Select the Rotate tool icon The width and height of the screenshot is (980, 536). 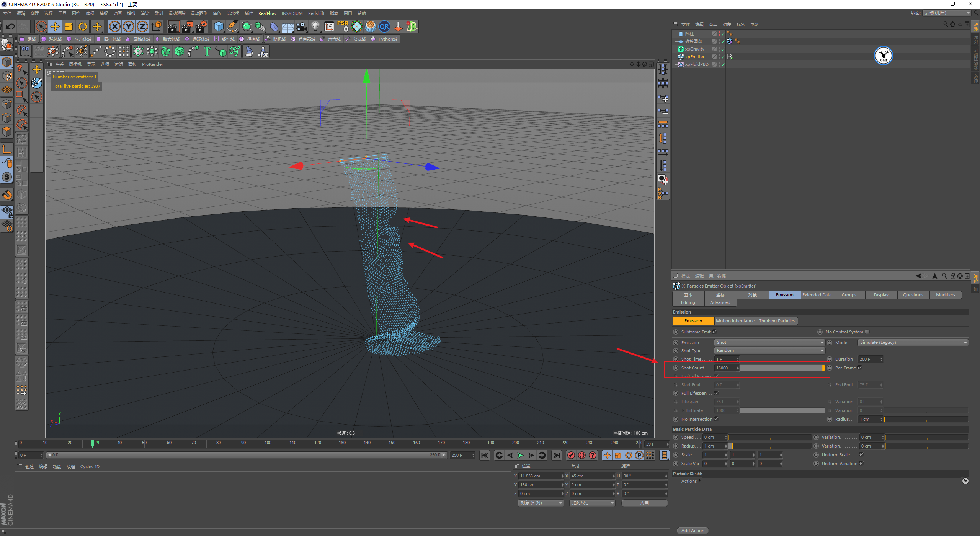coord(83,26)
